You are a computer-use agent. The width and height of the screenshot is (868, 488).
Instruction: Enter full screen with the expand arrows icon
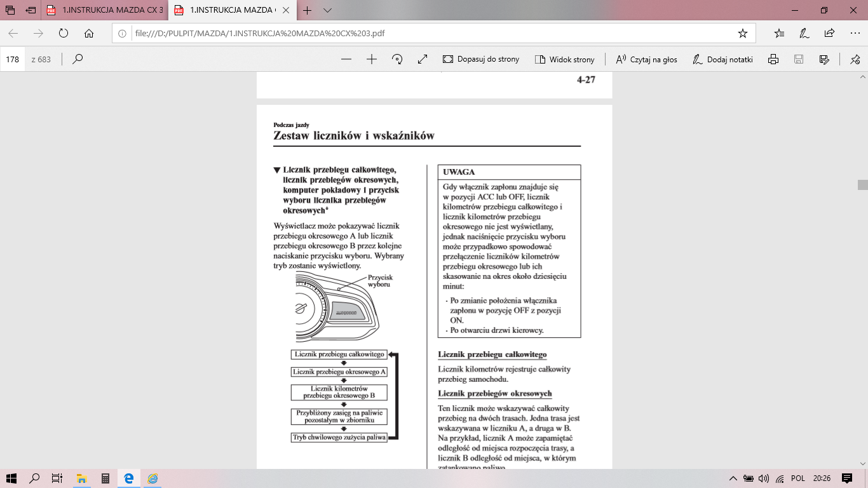423,59
